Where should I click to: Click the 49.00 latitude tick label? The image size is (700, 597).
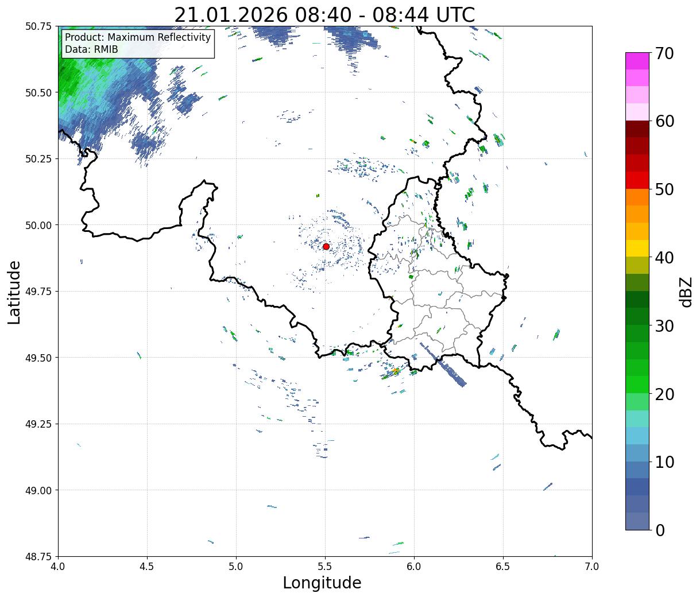(x=38, y=490)
